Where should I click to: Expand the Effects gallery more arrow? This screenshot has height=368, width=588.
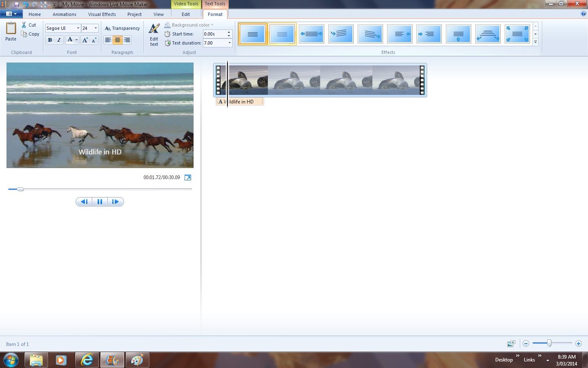click(535, 42)
